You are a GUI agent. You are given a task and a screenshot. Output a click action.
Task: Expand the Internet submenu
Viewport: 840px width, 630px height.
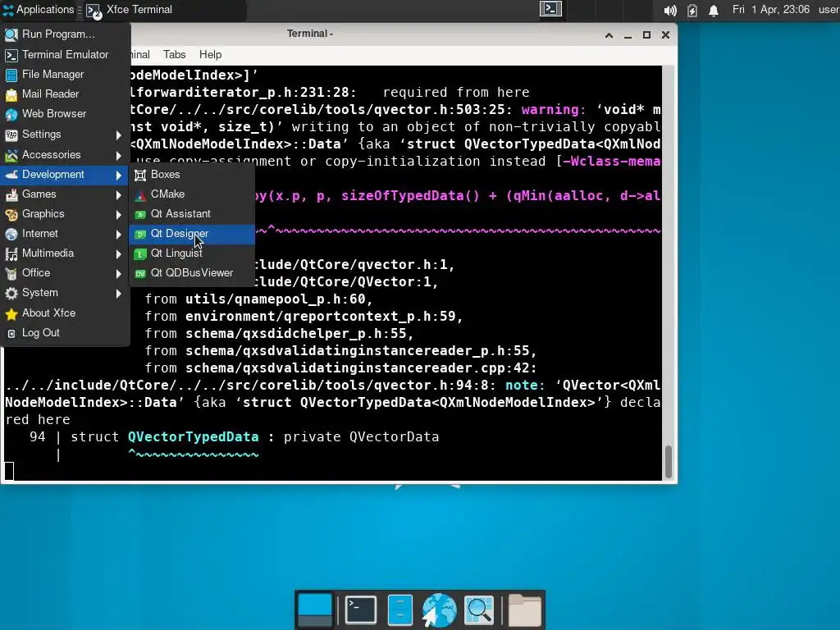pos(65,234)
